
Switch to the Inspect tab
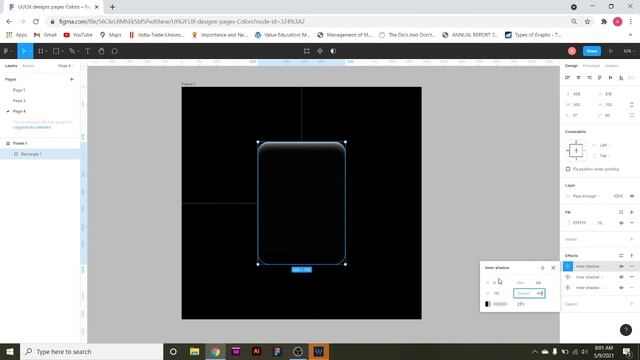tap(611, 66)
